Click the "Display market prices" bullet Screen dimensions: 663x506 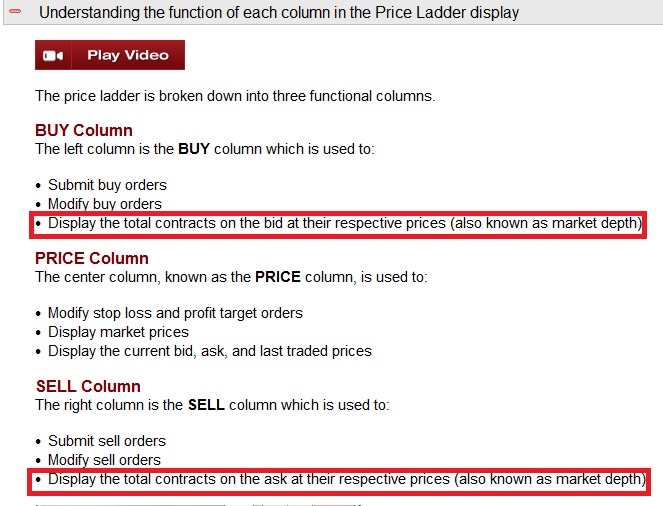[x=118, y=332]
